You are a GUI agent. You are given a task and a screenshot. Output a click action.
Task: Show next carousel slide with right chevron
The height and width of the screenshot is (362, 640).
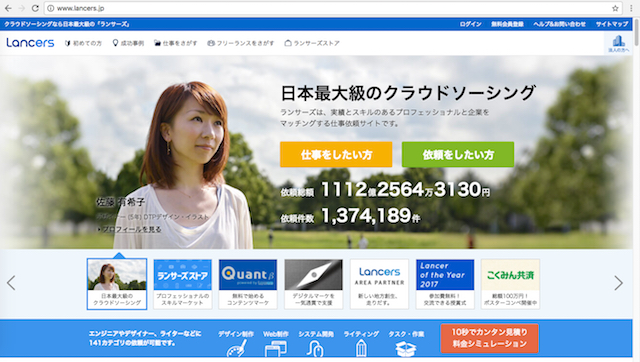click(x=618, y=283)
